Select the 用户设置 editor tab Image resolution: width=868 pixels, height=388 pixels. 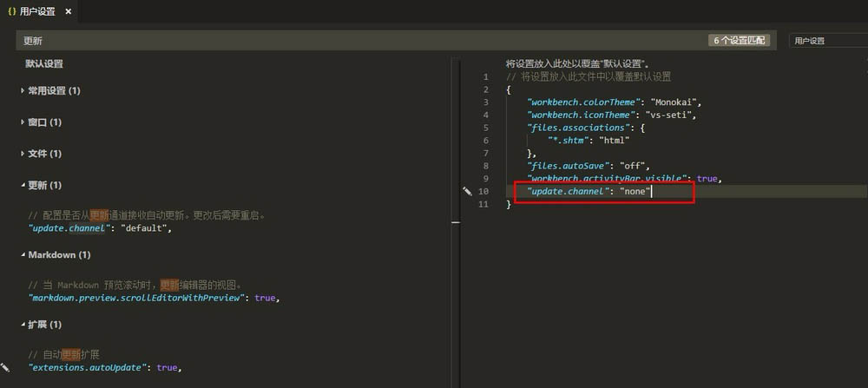click(37, 12)
